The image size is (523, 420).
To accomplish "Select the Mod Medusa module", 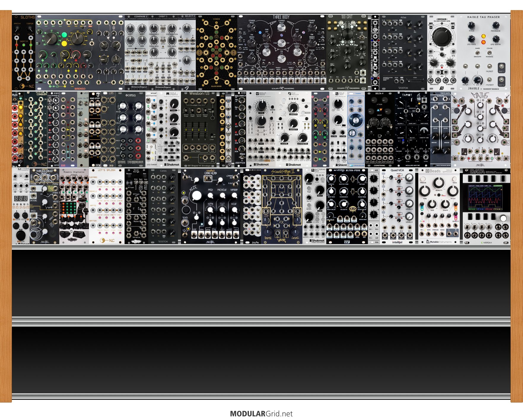I will 294,129.
